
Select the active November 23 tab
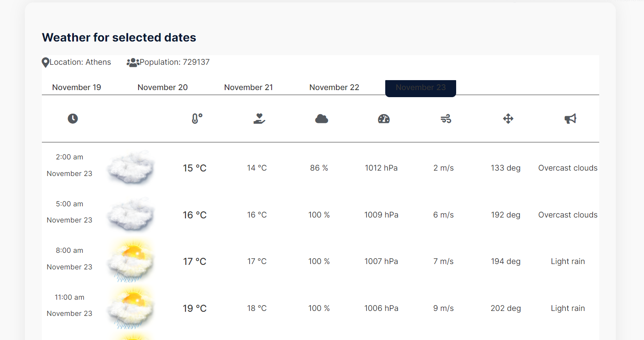[420, 88]
